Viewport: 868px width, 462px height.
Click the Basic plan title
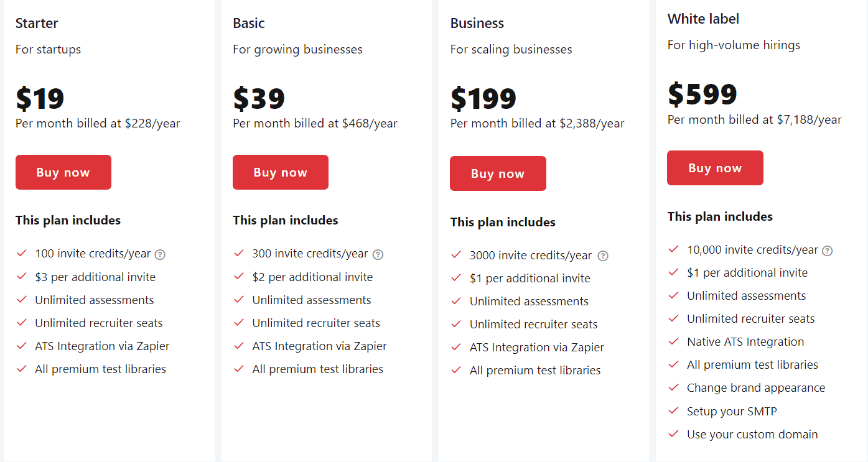[248, 23]
